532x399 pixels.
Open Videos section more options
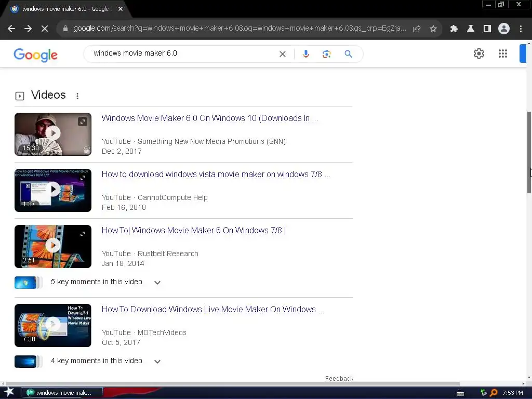pos(77,96)
